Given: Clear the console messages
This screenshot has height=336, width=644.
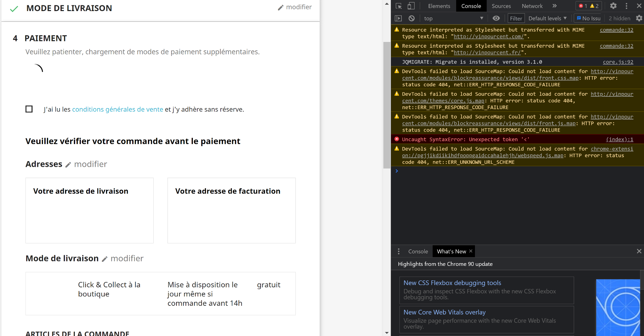Looking at the screenshot, I should click(412, 18).
